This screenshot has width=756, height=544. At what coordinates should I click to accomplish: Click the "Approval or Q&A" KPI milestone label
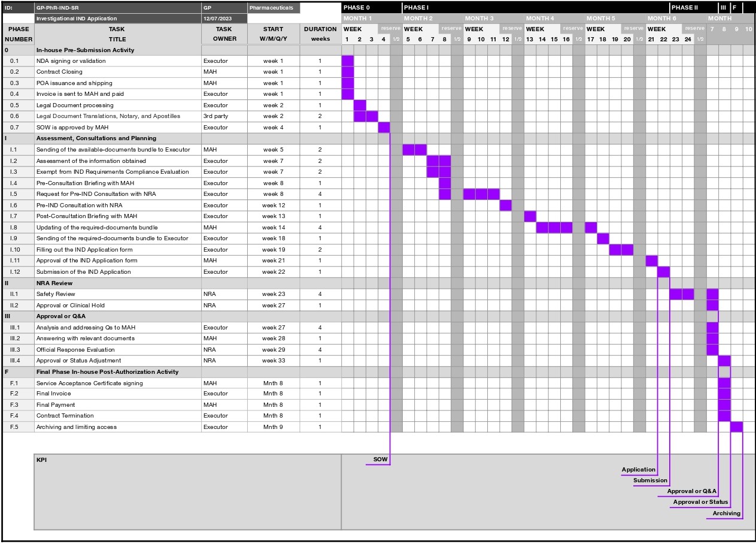point(691,491)
